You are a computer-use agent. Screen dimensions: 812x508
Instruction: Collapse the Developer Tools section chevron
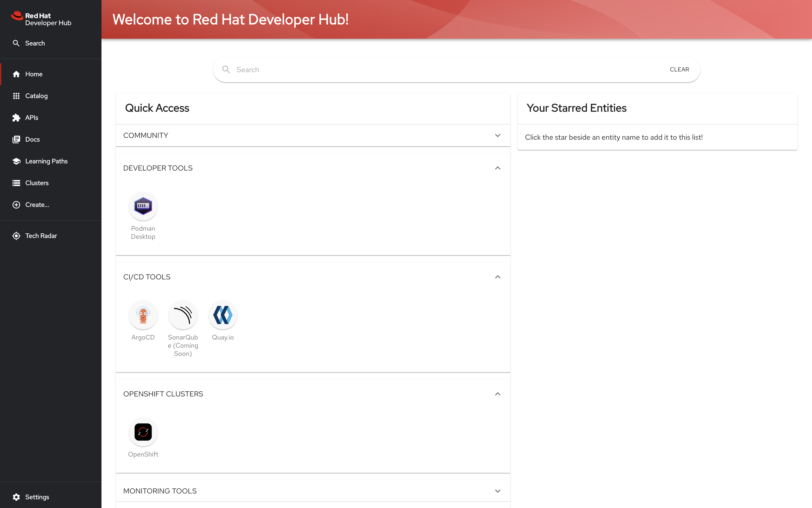498,168
